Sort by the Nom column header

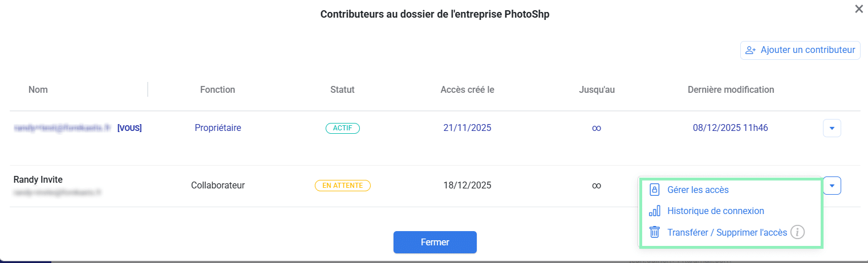tap(38, 89)
